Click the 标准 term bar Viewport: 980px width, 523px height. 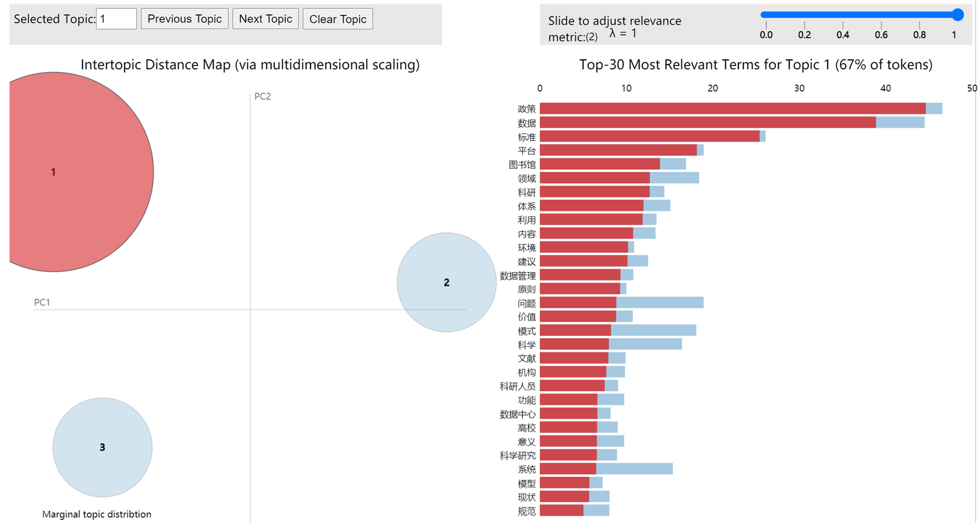click(x=649, y=137)
